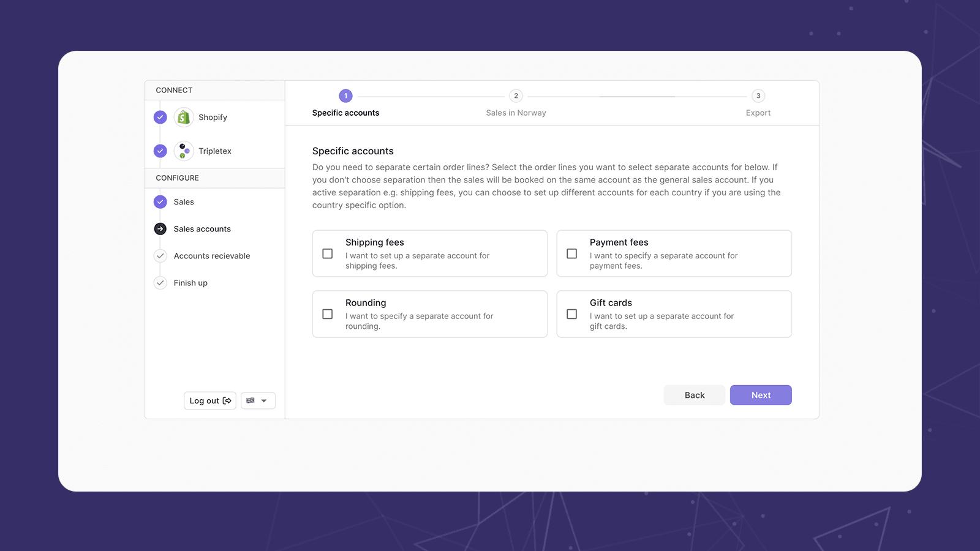Select step 1 Specific accounts
Image resolution: width=980 pixels, height=551 pixels.
345,96
